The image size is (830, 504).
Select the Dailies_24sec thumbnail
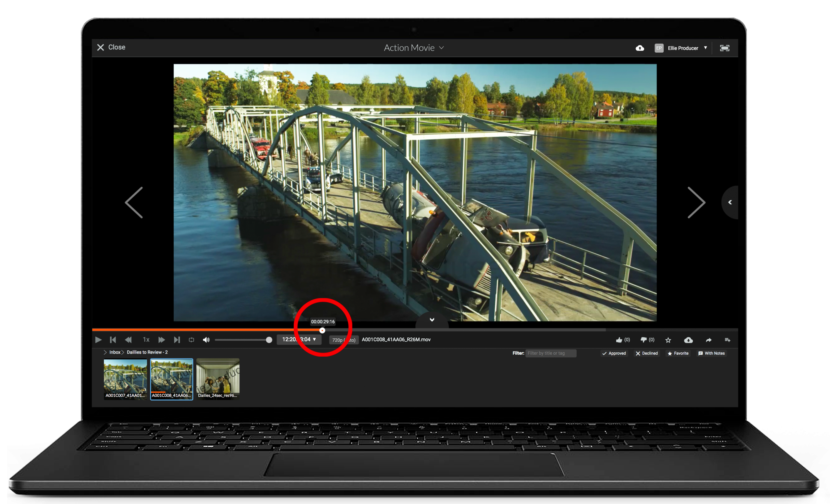coord(218,379)
